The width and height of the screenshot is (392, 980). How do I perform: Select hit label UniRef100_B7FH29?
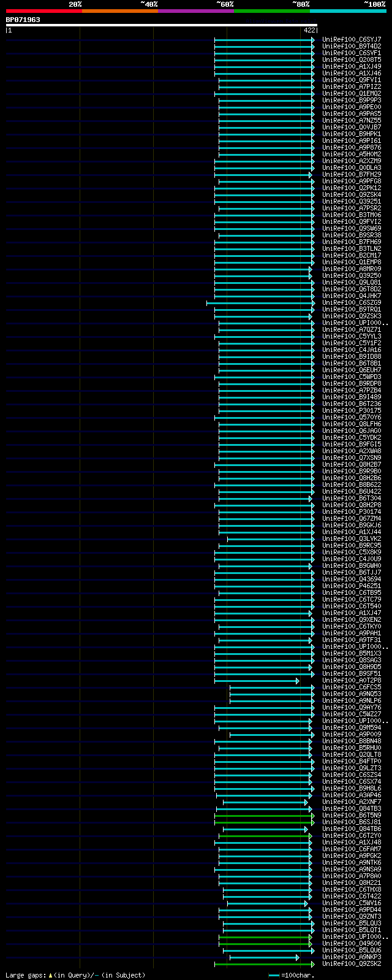352,174
